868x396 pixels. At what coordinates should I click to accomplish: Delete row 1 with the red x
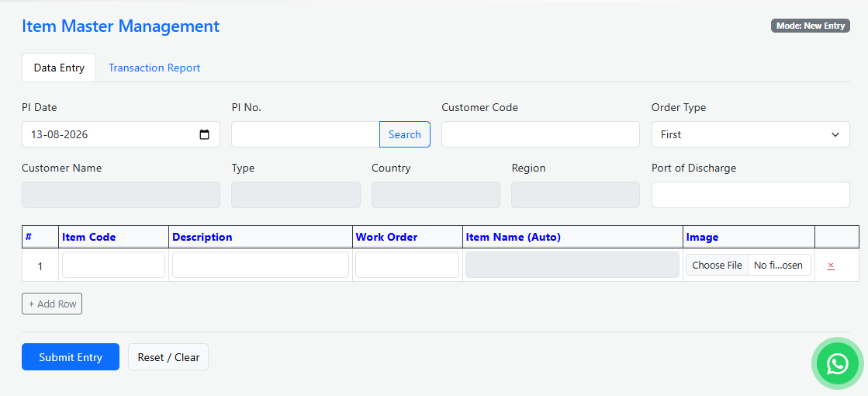tap(830, 266)
